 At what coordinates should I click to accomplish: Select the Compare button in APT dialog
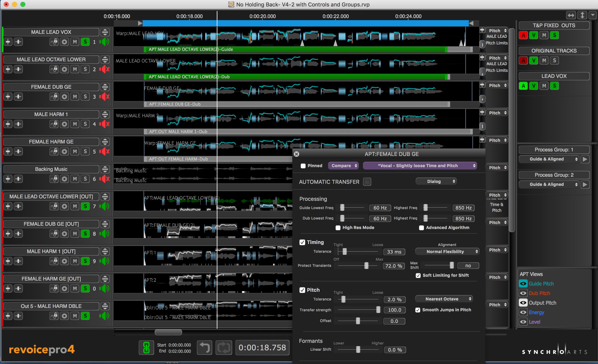[342, 166]
